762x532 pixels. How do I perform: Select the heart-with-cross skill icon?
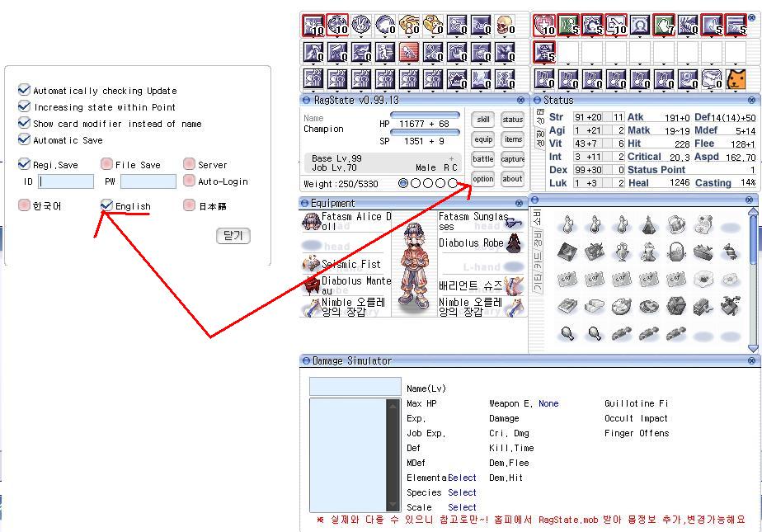pos(544,25)
